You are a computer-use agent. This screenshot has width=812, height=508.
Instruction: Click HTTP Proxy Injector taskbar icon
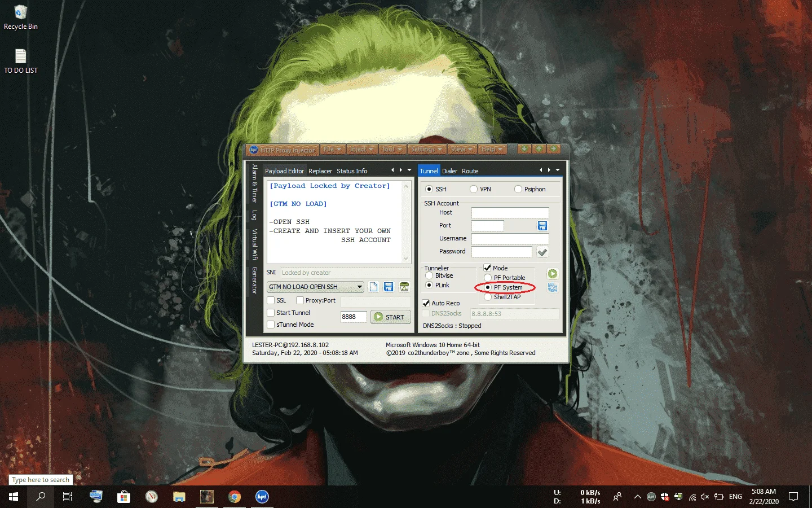tap(262, 497)
